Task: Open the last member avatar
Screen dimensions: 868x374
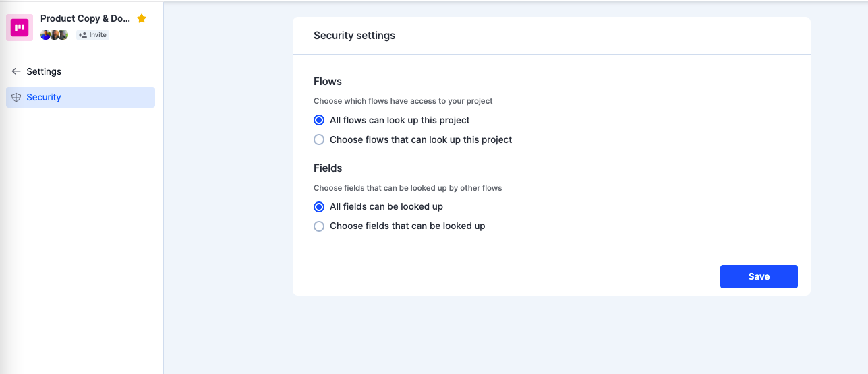Action: click(x=63, y=35)
